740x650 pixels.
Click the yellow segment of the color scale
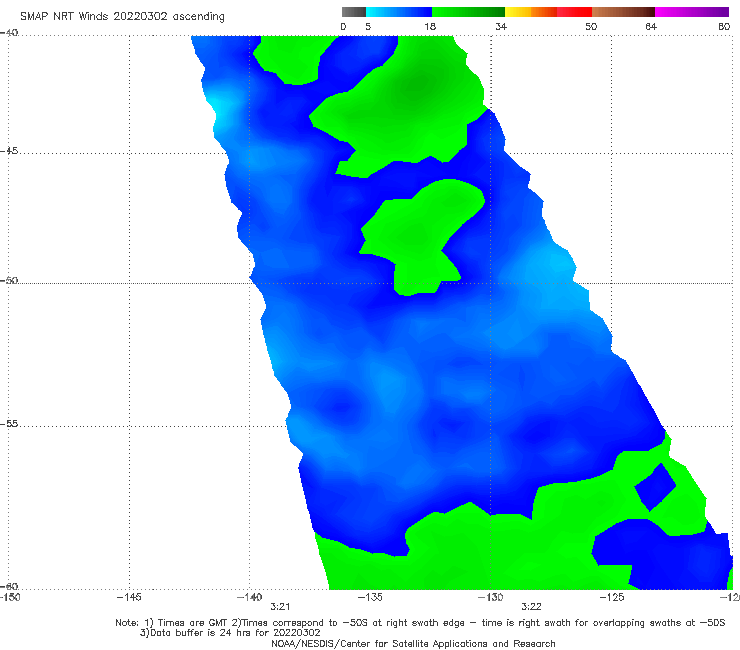click(518, 12)
